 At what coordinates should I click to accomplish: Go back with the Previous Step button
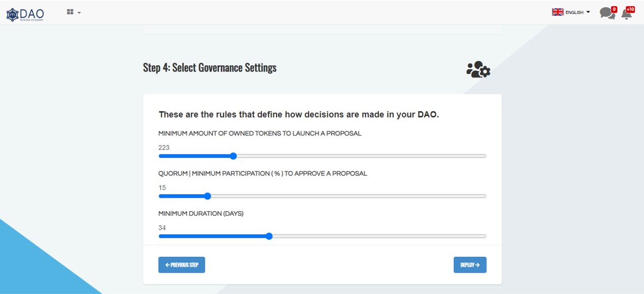click(x=182, y=265)
